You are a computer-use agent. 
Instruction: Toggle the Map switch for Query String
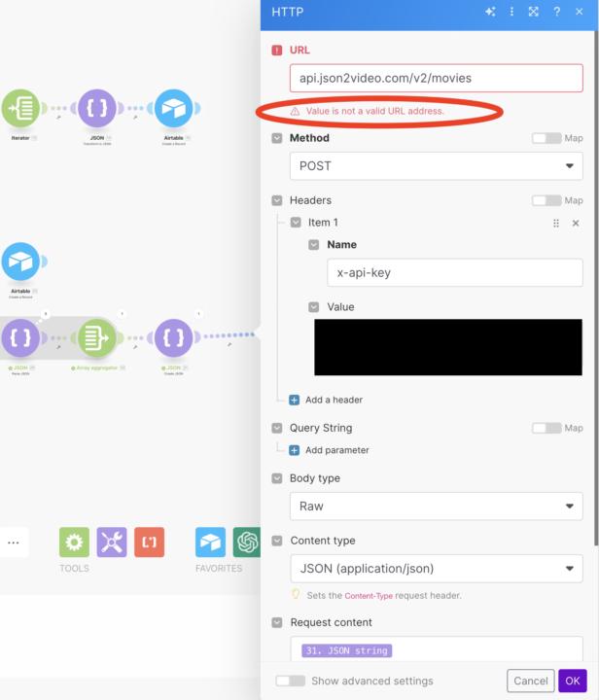click(x=546, y=428)
